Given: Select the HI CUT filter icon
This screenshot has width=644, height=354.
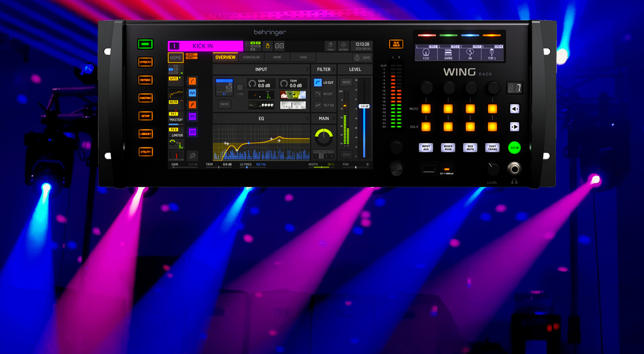Looking at the screenshot, I should [x=317, y=94].
